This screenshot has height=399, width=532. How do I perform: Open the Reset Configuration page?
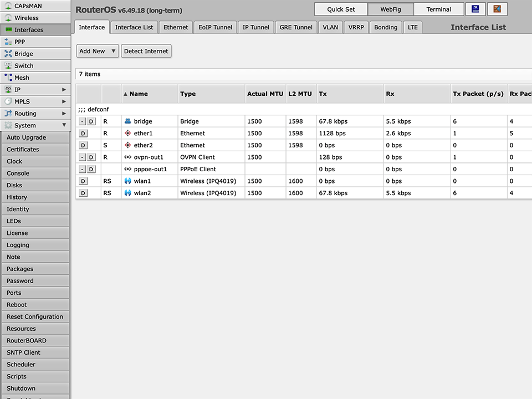pyautogui.click(x=34, y=316)
